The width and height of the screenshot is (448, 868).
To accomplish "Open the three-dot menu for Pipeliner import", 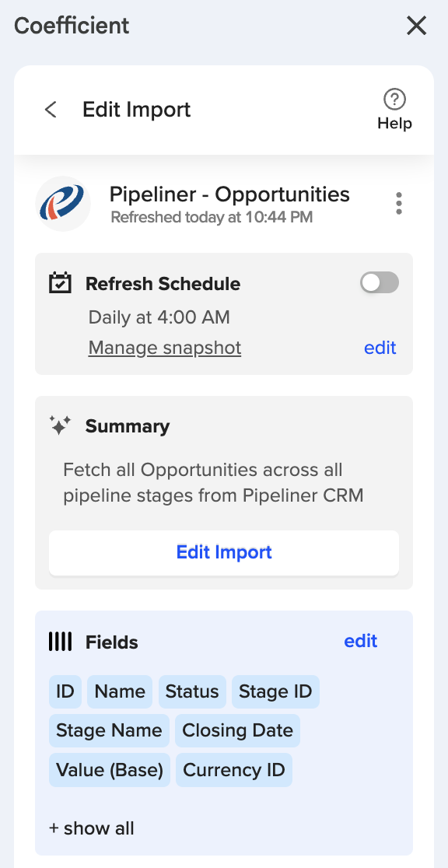I will (x=399, y=203).
